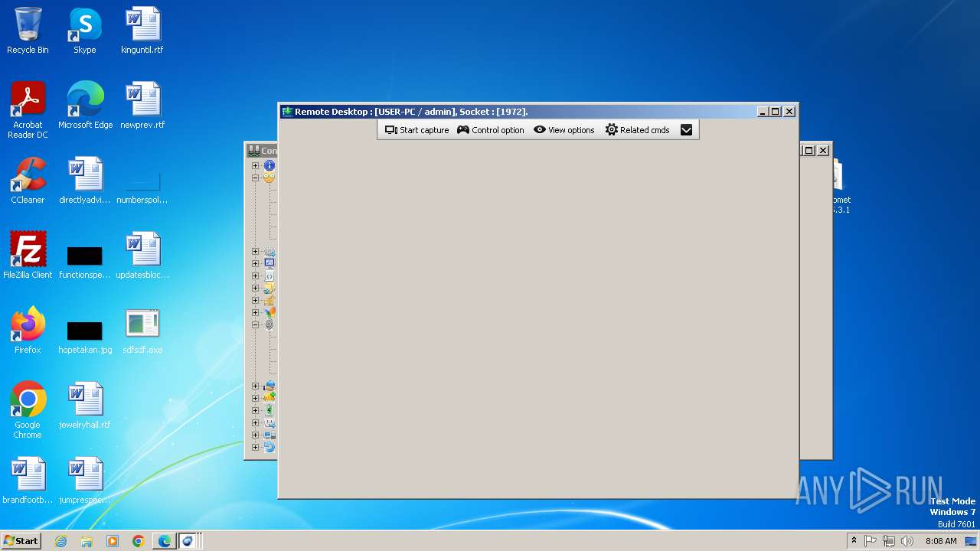Select the updatesbloc... document icon

coord(142,256)
